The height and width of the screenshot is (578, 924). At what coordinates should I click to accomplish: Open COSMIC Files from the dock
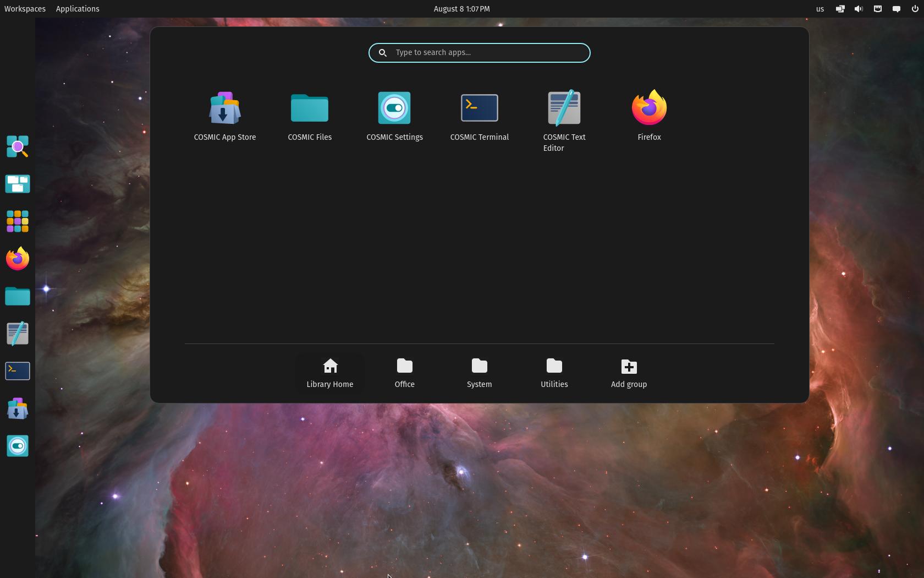click(18, 296)
